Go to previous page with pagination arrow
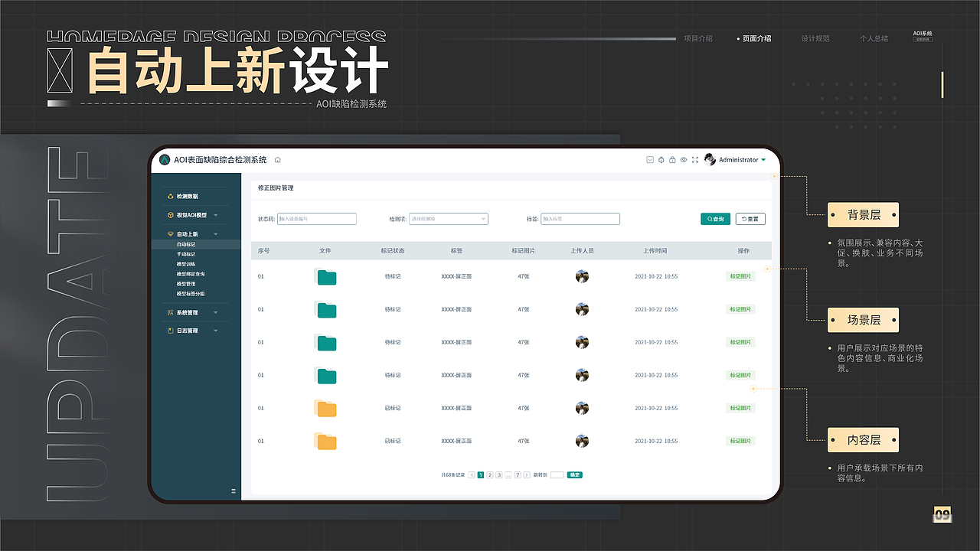 (x=472, y=475)
